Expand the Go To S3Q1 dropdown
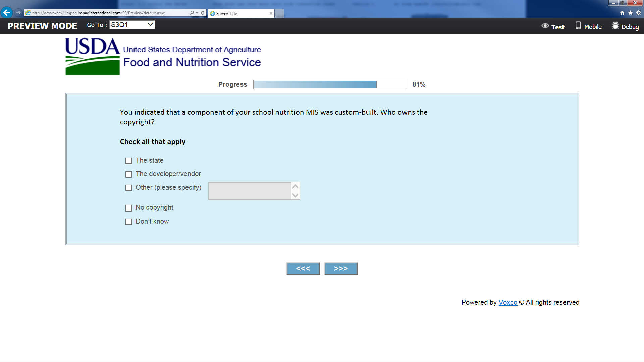Viewport: 644px width, 362px height. click(132, 25)
